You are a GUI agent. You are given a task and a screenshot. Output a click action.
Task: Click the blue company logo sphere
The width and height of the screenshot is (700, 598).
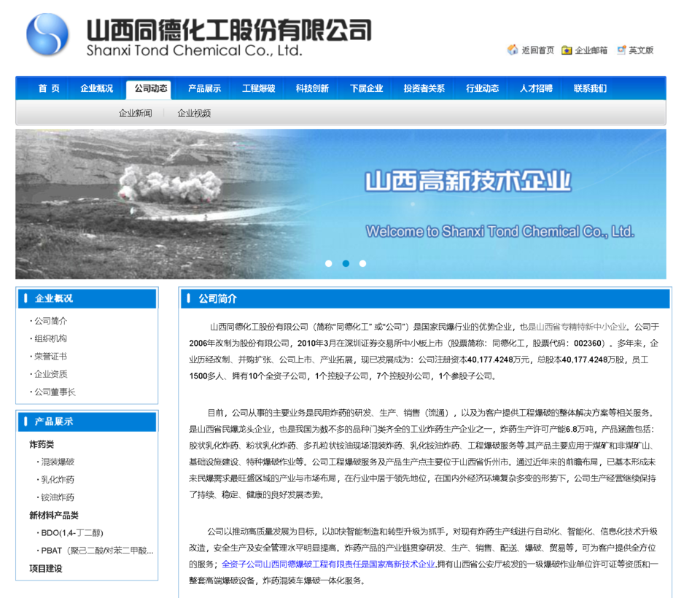pos(47,34)
